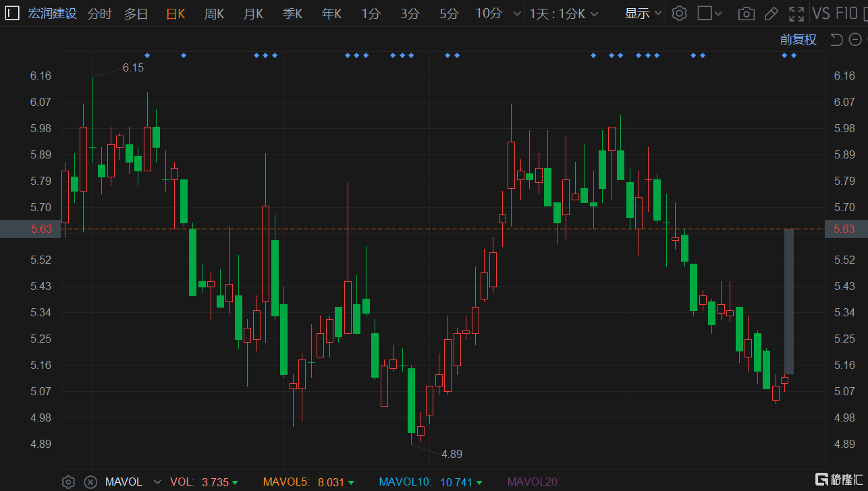Select the 日K tab
Image resolution: width=868 pixels, height=491 pixels.
click(175, 13)
